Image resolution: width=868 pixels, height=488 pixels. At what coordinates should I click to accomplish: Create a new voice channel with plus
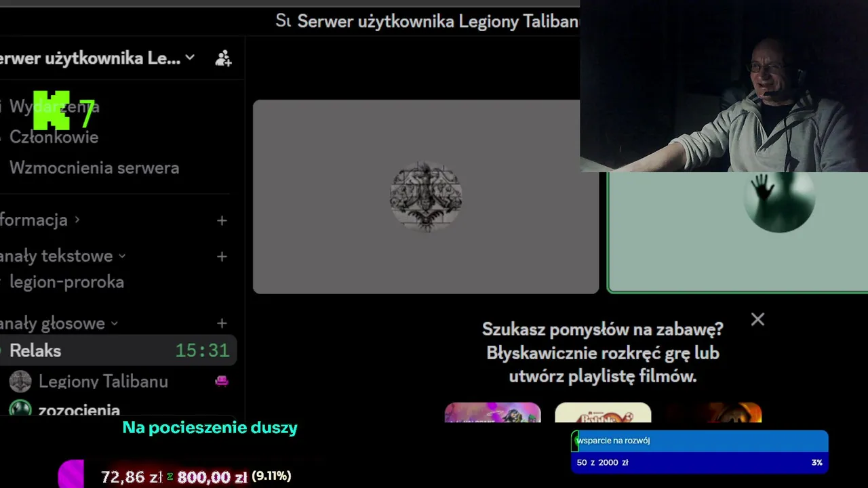tap(222, 324)
